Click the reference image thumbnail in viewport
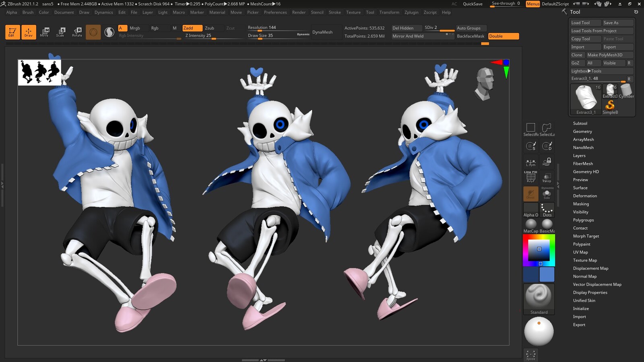This screenshot has height=362, width=644. [x=39, y=73]
